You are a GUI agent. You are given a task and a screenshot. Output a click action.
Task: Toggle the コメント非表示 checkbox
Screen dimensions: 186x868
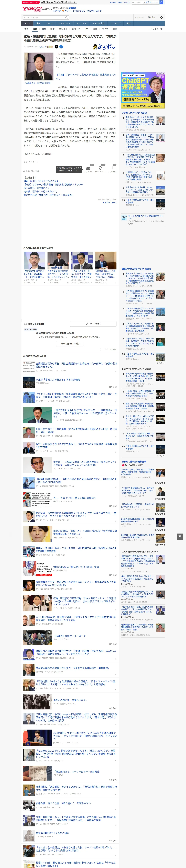point(102,349)
